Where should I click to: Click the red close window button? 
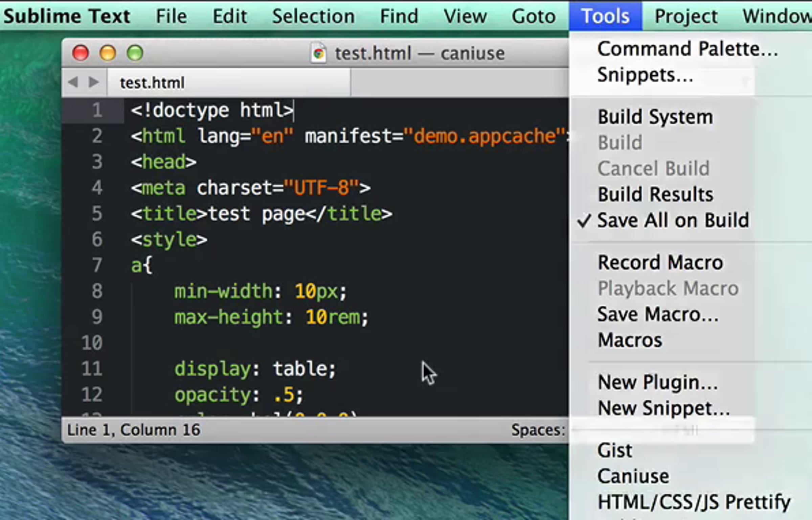point(81,53)
